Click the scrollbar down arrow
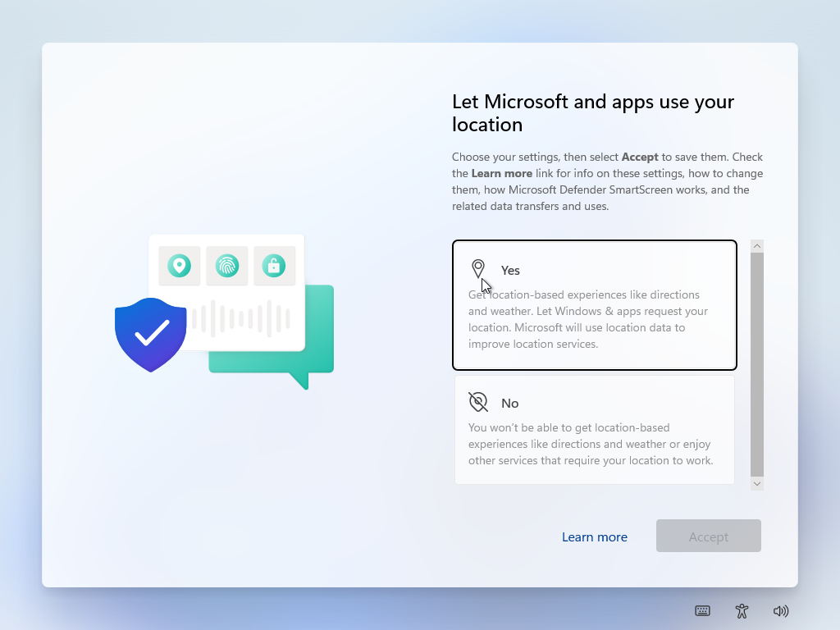840x630 pixels. coord(757,484)
